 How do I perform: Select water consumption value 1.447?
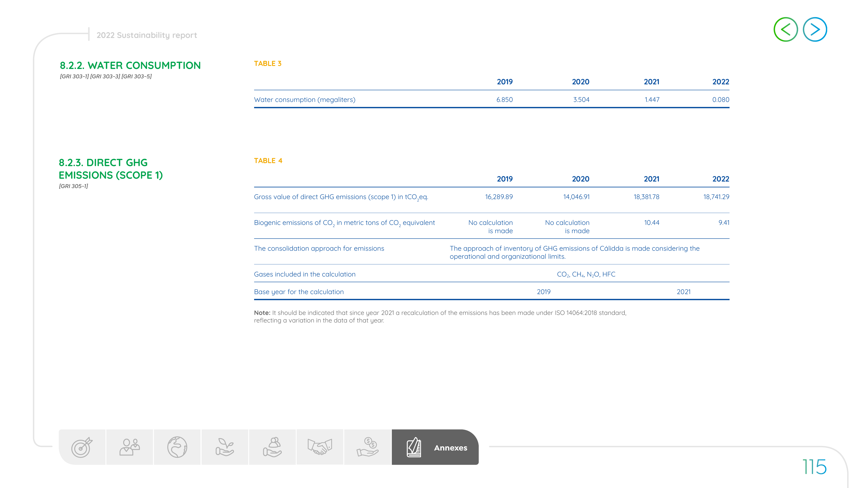[x=652, y=100]
